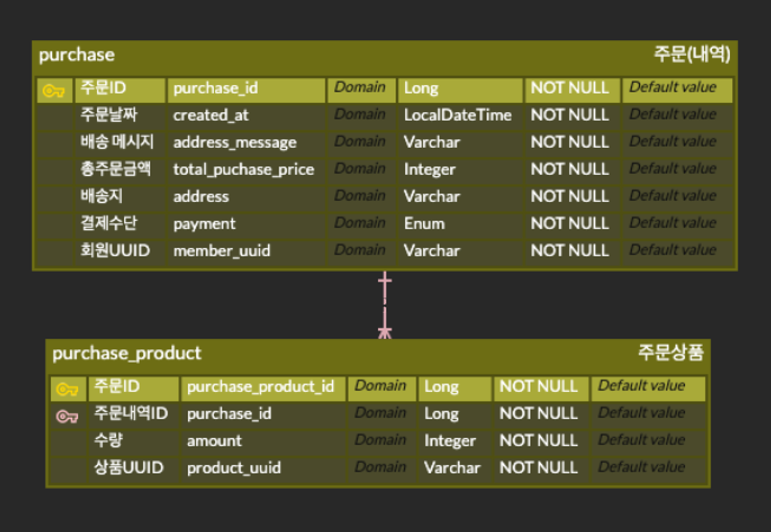Image resolution: width=771 pixels, height=532 pixels.
Task: Click the 주문상품 comment label
Action: (x=670, y=352)
